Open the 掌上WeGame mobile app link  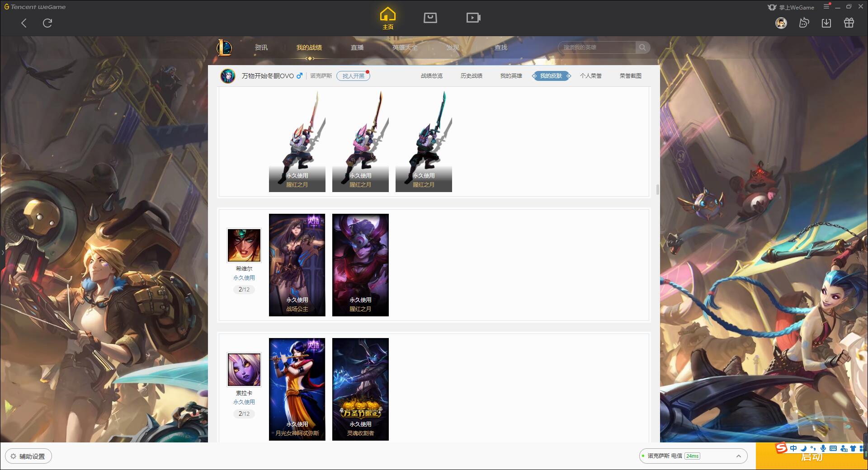click(791, 7)
